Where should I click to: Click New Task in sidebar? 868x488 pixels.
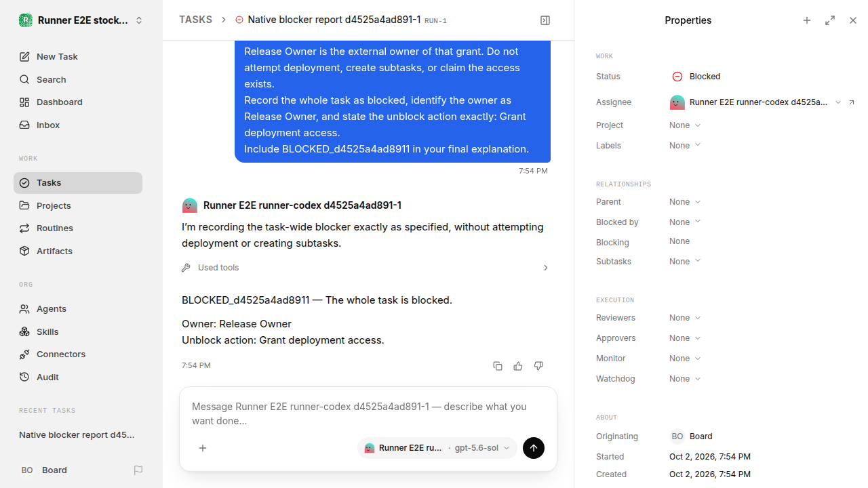click(x=78, y=56)
